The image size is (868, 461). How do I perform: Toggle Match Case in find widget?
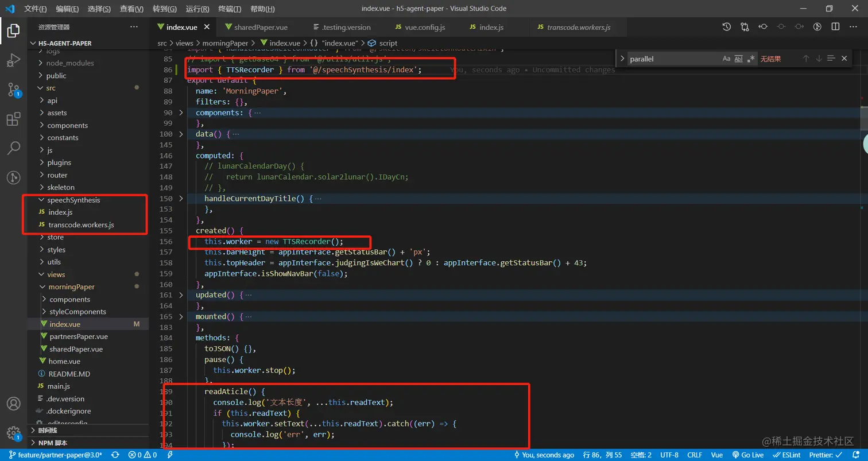point(726,59)
